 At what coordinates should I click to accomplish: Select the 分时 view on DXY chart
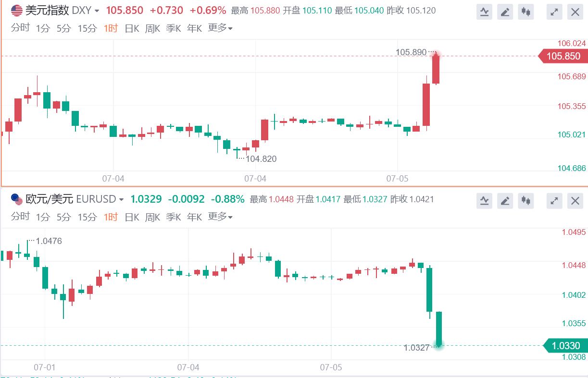coord(20,28)
